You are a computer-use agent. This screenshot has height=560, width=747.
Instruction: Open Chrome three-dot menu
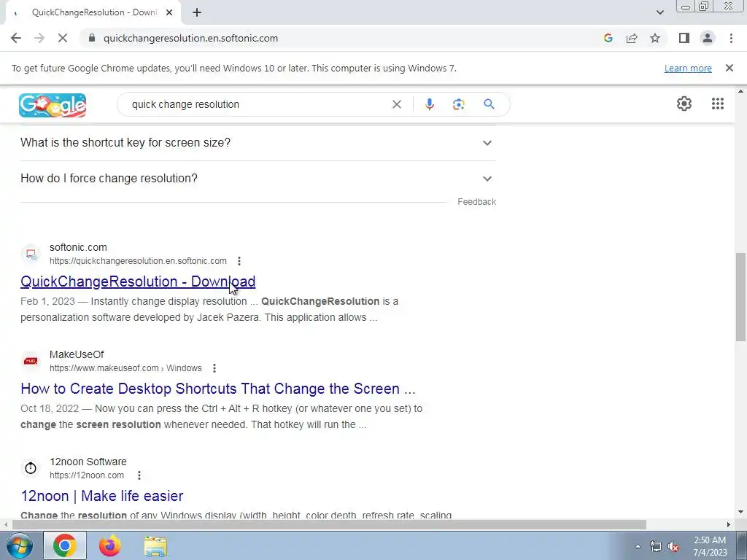point(731,38)
